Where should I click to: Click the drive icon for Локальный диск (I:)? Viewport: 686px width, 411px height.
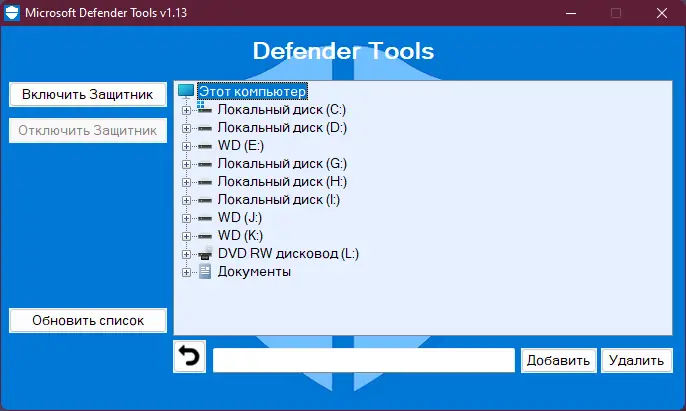point(204,200)
